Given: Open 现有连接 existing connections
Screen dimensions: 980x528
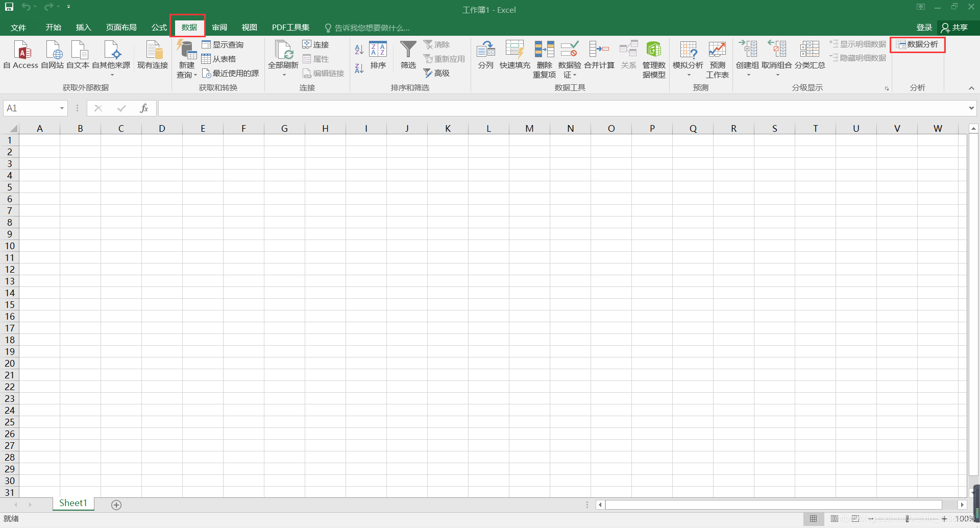Looking at the screenshot, I should [153, 55].
